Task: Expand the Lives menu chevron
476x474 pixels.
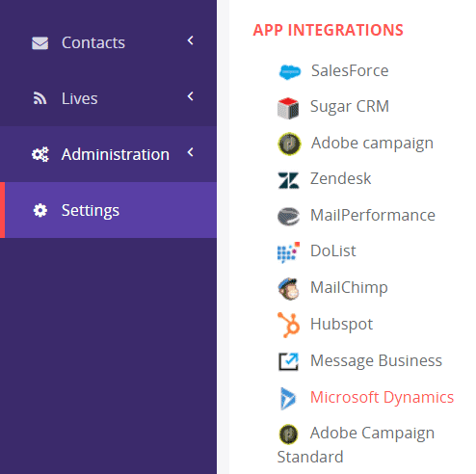Action: click(x=191, y=96)
